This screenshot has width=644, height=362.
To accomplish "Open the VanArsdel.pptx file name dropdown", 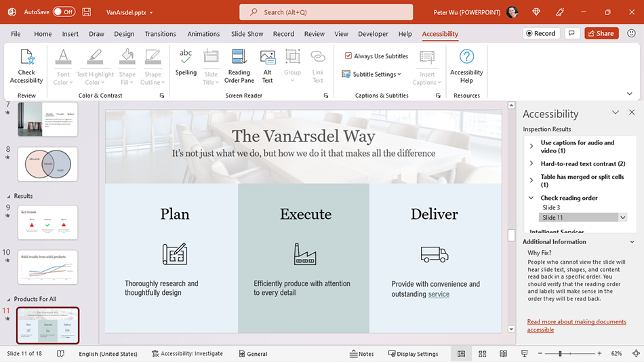I will [151, 13].
